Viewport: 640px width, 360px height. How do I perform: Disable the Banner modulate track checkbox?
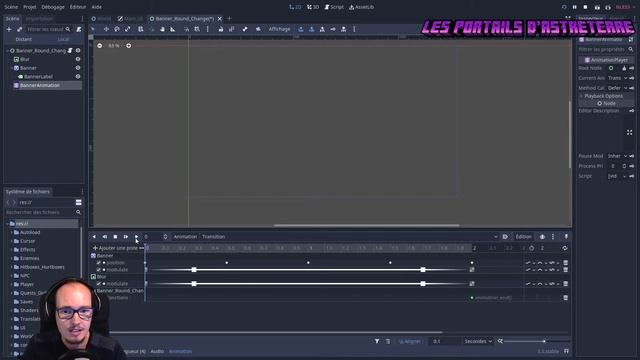[x=98, y=270]
